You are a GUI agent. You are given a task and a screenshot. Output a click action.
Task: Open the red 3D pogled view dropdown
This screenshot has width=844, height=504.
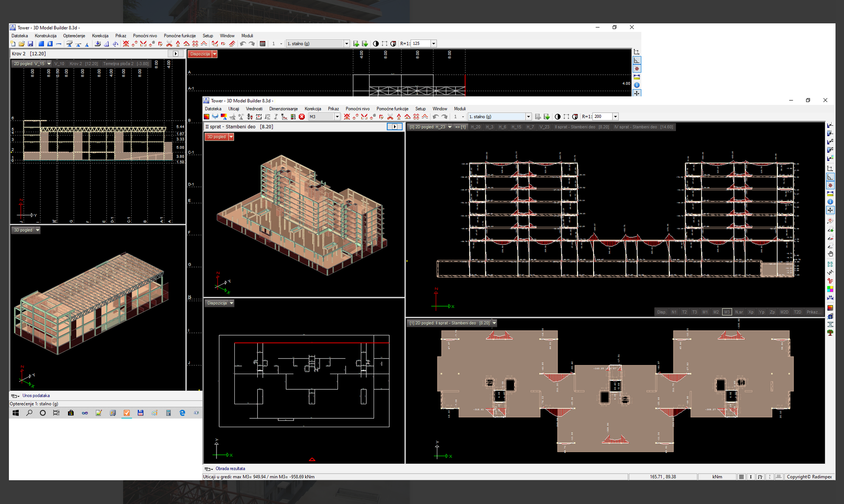coord(231,137)
